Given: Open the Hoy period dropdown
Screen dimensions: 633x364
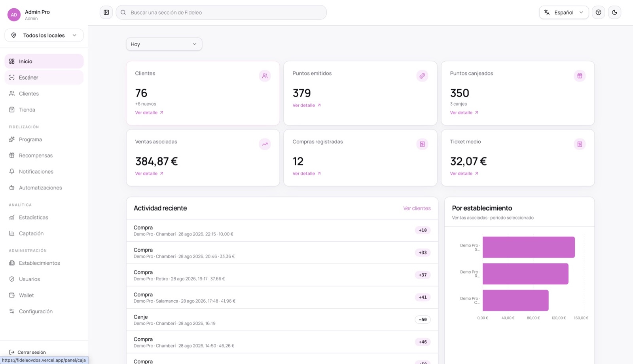Looking at the screenshot, I should [164, 44].
